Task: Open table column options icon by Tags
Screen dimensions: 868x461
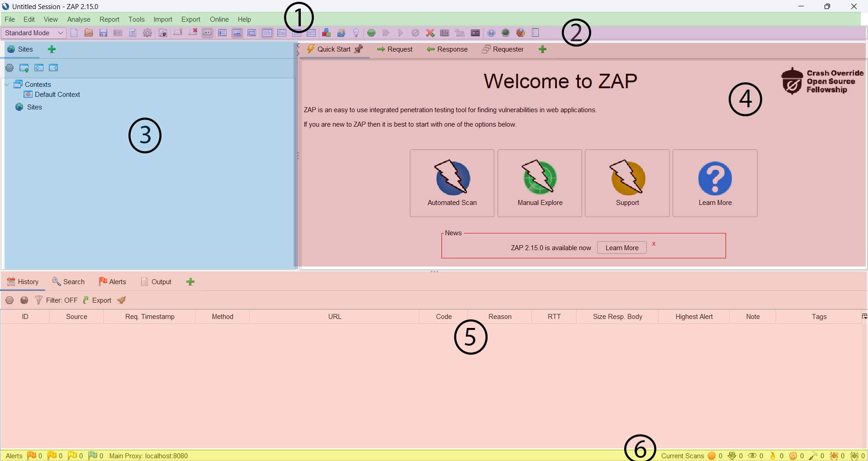Action: coord(864,316)
